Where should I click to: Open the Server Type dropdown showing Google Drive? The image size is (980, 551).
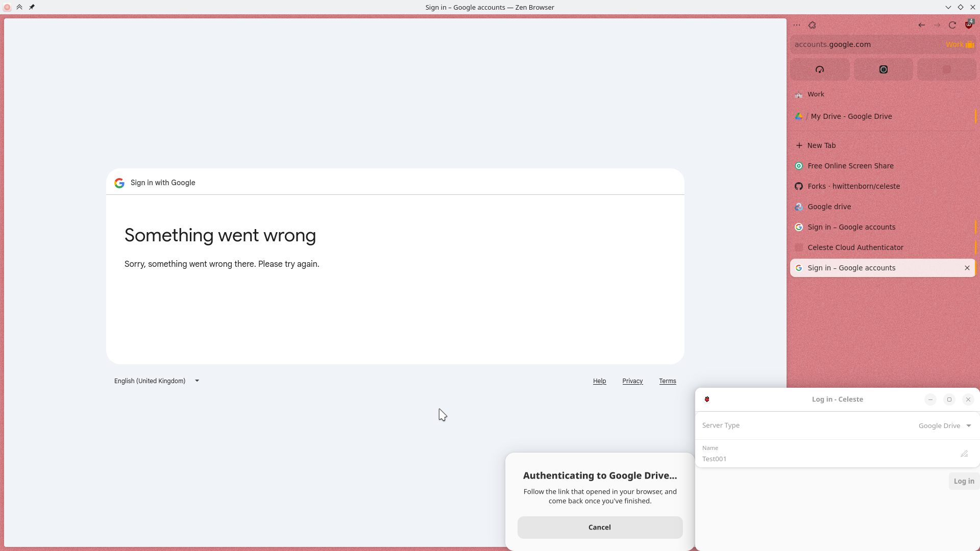[944, 425]
